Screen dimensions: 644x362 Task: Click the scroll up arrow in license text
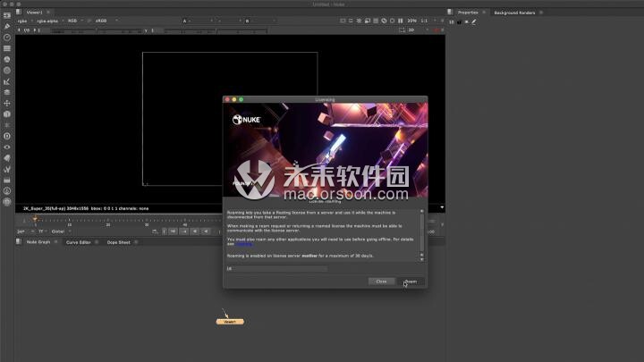tap(421, 211)
